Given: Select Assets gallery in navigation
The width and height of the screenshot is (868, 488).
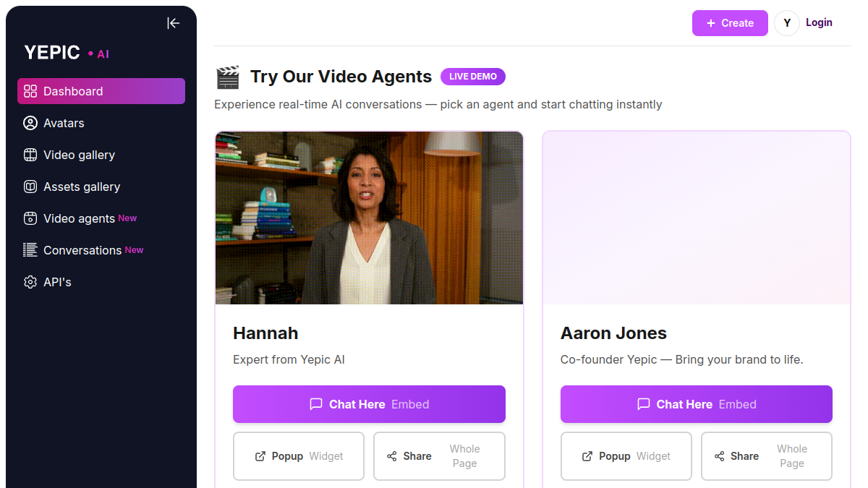Looking at the screenshot, I should pyautogui.click(x=101, y=187).
